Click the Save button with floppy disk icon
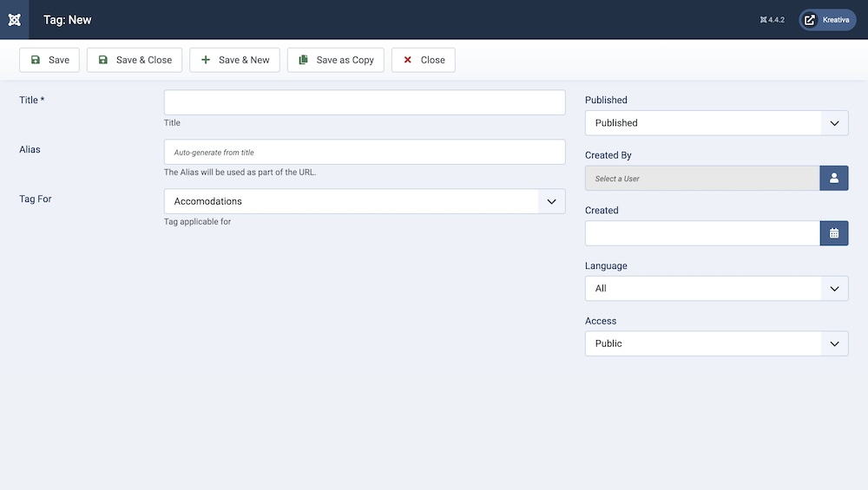 49,60
